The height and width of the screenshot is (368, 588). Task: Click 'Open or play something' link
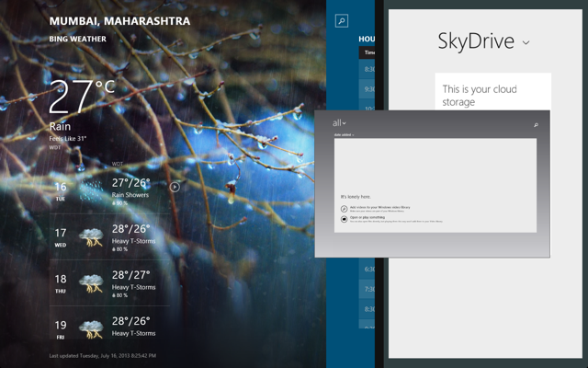(367, 217)
